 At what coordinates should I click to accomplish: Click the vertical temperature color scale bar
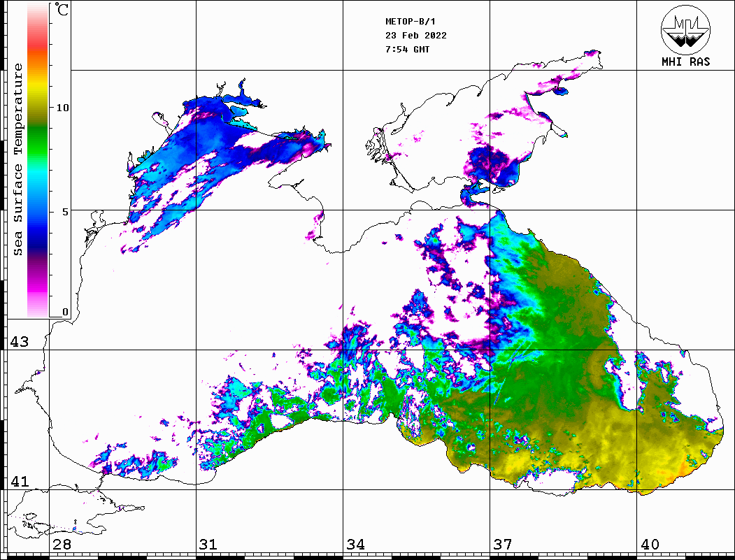pyautogui.click(x=38, y=160)
